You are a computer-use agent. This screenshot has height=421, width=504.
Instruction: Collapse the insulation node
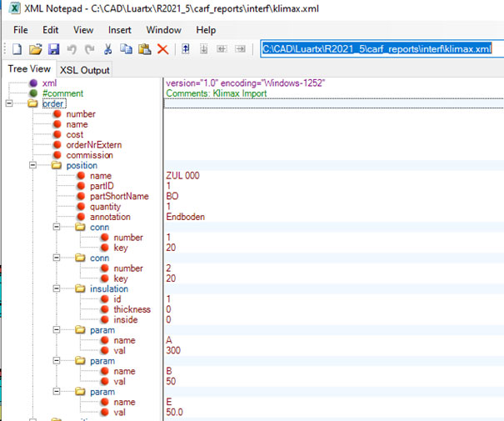[x=57, y=288]
